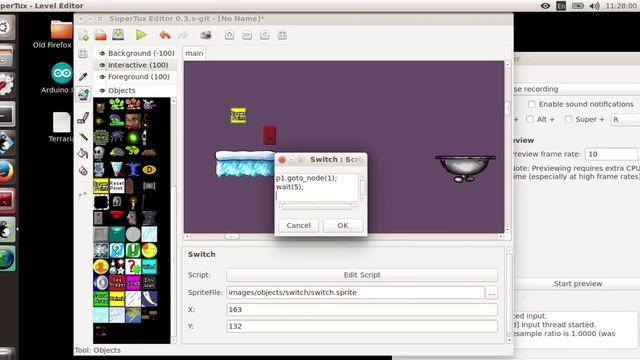Click Cancel in the Switch script dialog
640x360 pixels.
point(298,225)
